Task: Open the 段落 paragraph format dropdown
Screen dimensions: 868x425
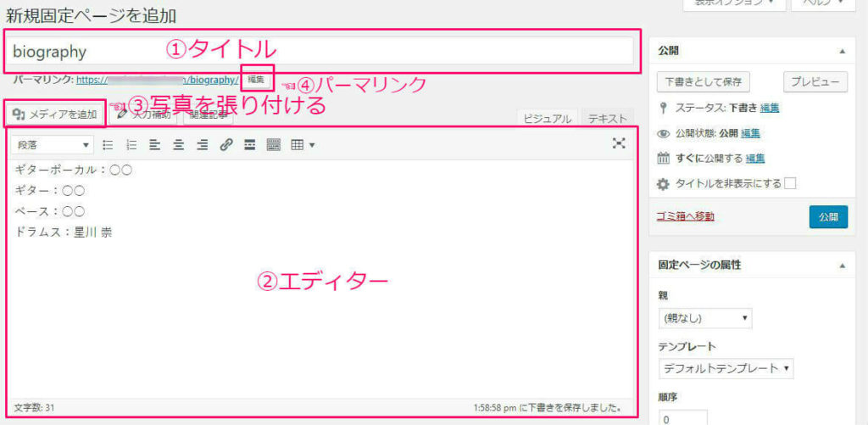Action: point(53,145)
